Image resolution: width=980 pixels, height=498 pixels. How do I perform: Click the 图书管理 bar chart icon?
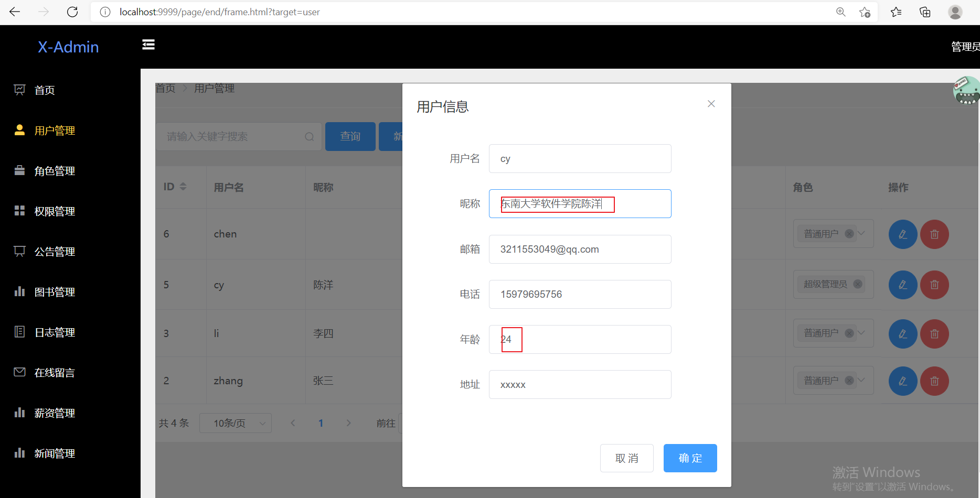(19, 291)
